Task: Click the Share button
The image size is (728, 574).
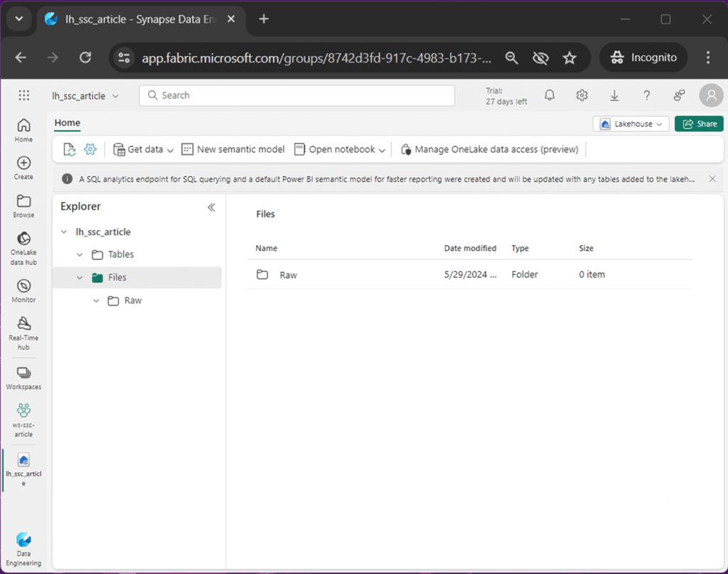Action: point(699,123)
